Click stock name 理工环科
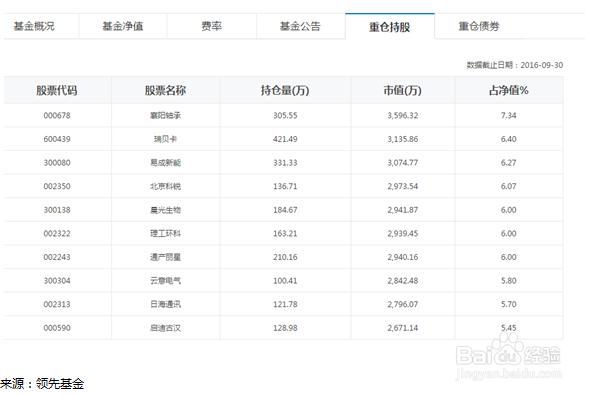Screen dimensions: 594x395 click(x=166, y=233)
